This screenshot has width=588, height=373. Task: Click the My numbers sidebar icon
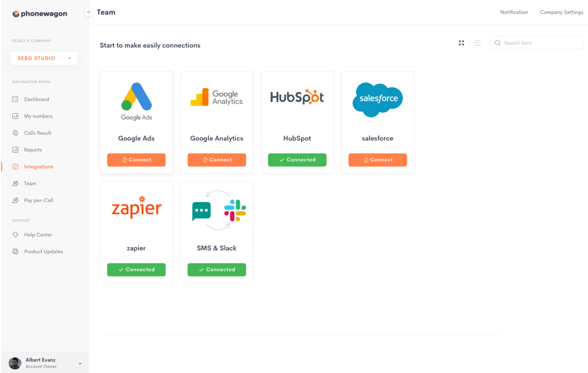15,116
